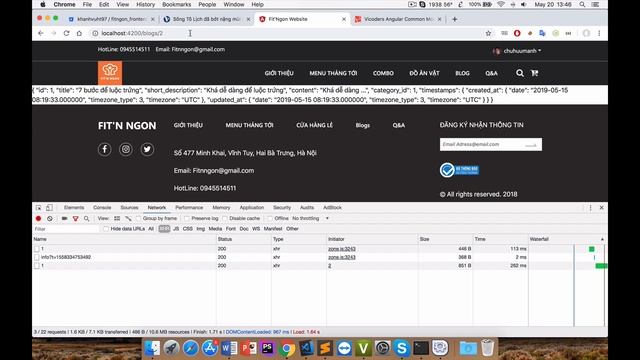Go to the BLOG nav link in the header

[462, 73]
